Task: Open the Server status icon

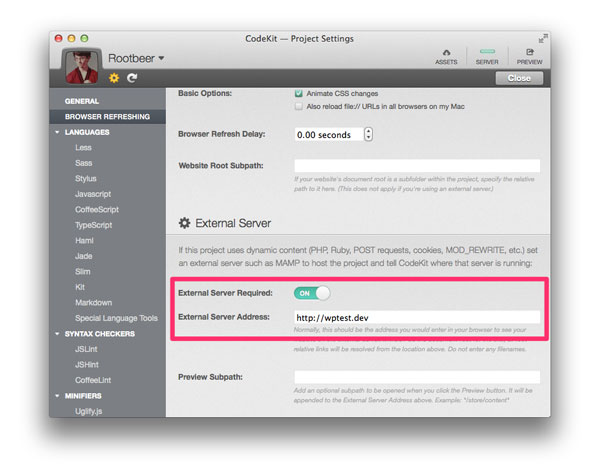Action: click(x=487, y=56)
